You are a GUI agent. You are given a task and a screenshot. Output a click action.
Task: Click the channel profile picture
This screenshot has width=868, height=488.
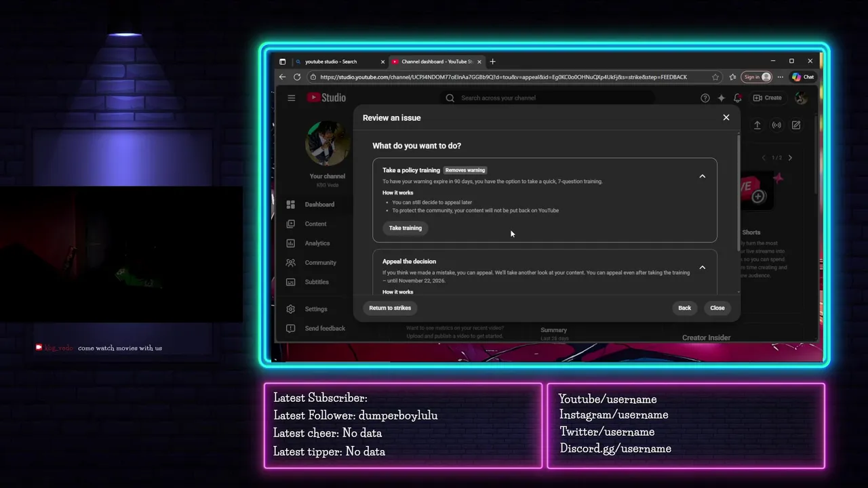[328, 144]
